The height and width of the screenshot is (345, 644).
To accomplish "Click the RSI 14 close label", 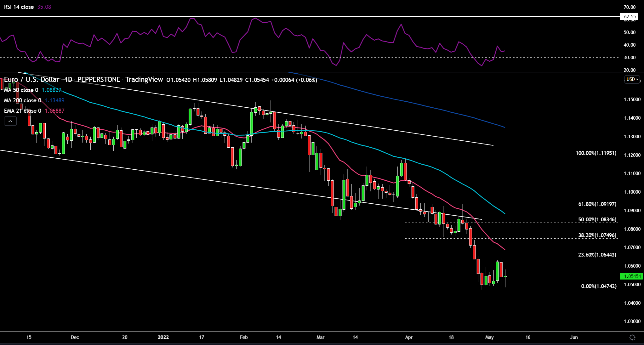I will pos(19,7).
